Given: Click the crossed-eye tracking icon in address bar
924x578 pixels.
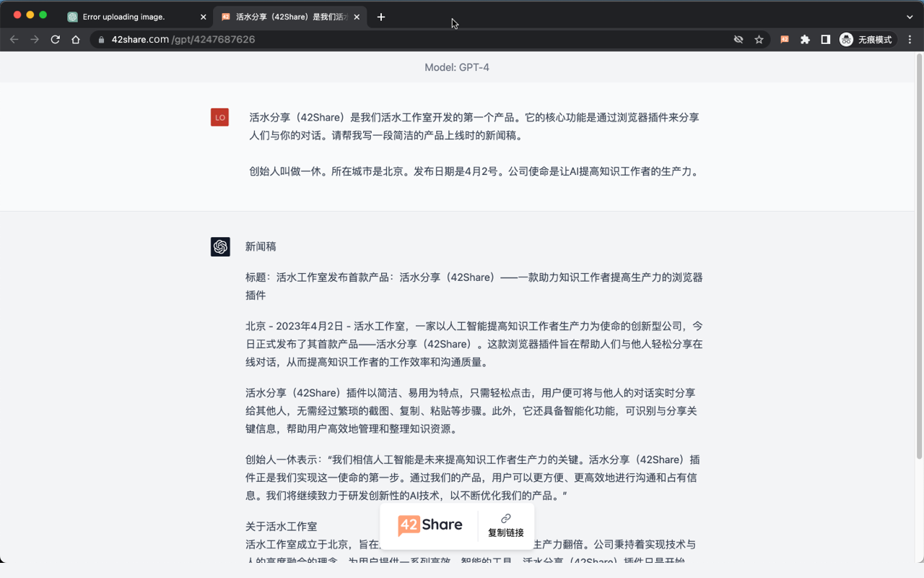Looking at the screenshot, I should pyautogui.click(x=738, y=40).
